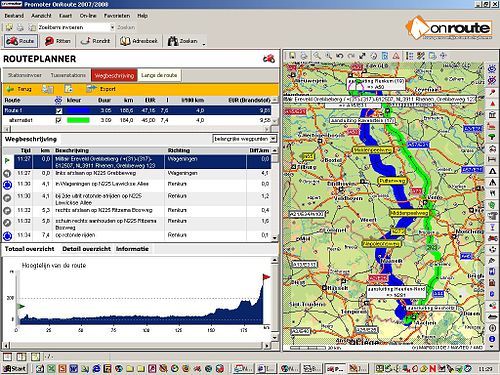The width and height of the screenshot is (500, 375).
Task: Click the Terug back arrow button
Action: pos(20,89)
